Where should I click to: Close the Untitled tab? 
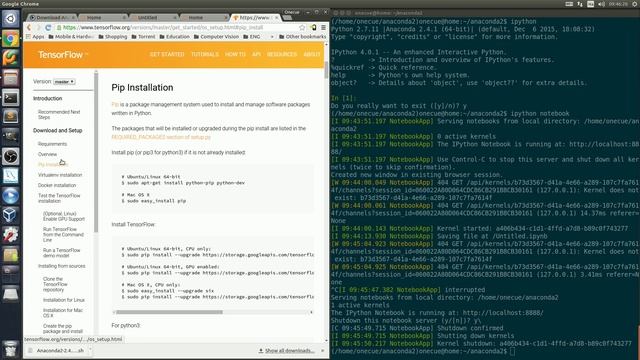click(x=175, y=18)
